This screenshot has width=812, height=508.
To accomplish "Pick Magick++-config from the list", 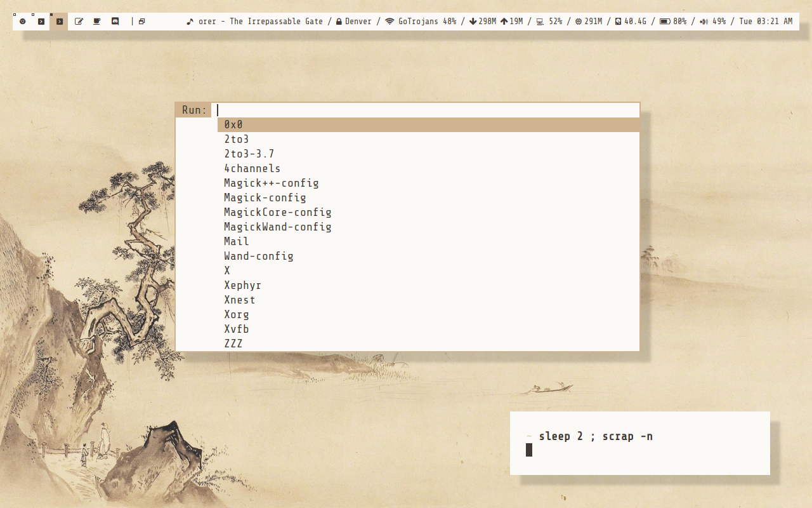I will tap(428, 183).
